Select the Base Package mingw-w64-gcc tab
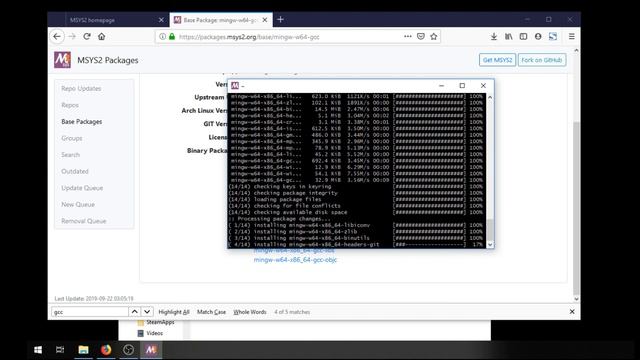This screenshot has width=640, height=360. [221, 20]
